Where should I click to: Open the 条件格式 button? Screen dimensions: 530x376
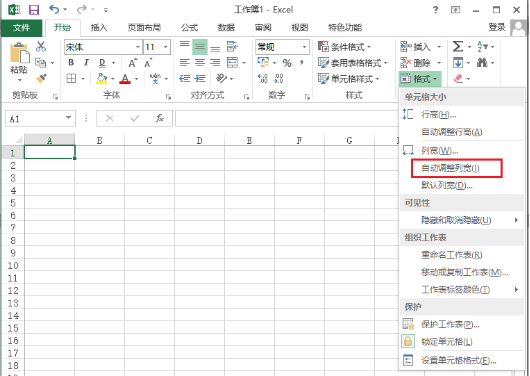[x=344, y=47]
